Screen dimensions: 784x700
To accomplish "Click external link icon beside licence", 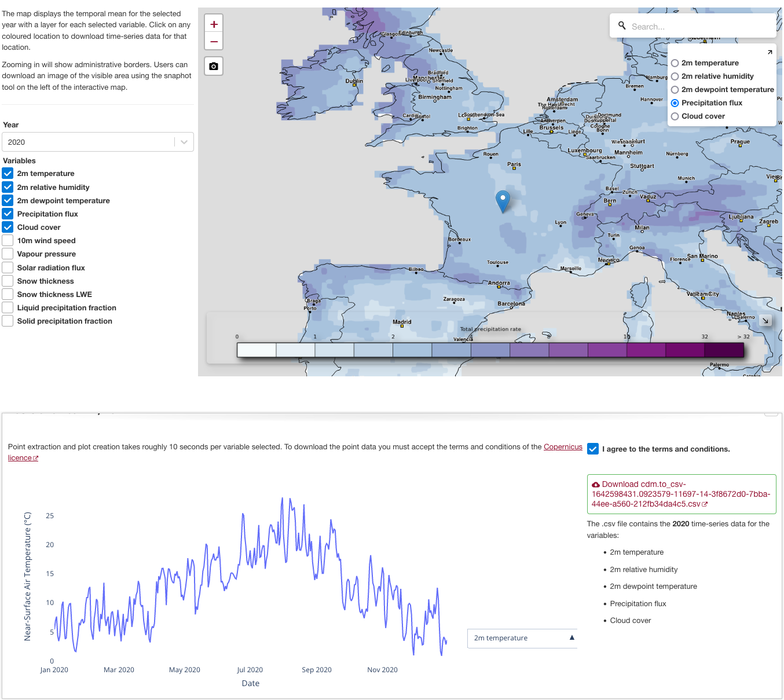I will (x=35, y=458).
